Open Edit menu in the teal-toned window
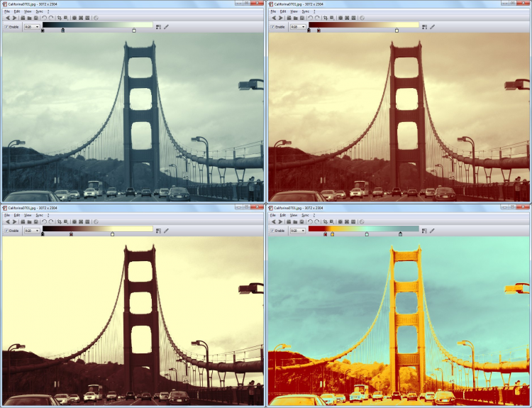The width and height of the screenshot is (532, 408). pos(16,11)
